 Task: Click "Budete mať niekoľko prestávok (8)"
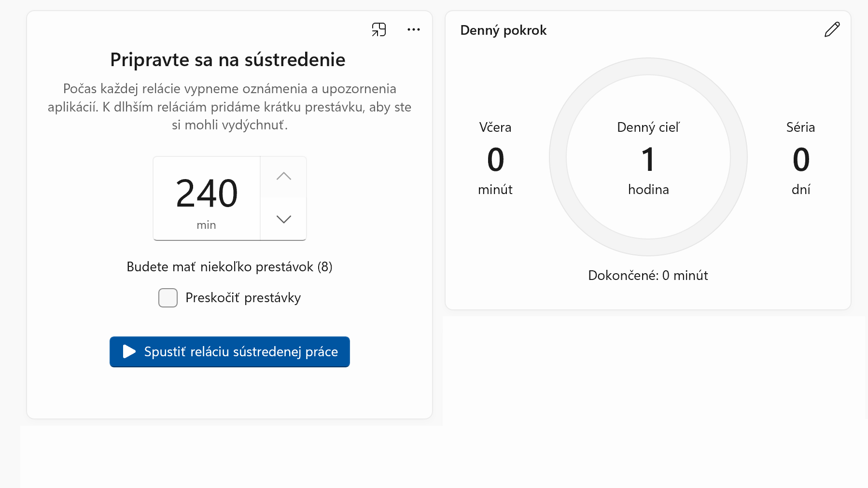(x=229, y=266)
